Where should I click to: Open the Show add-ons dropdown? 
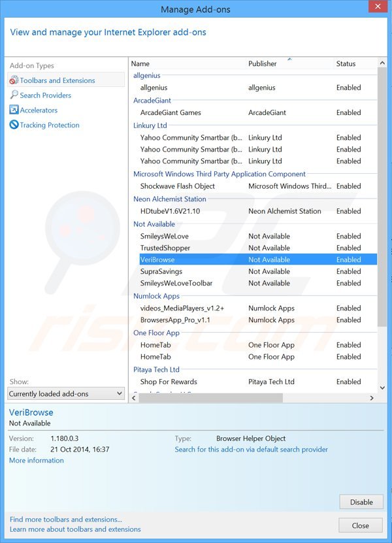(66, 394)
